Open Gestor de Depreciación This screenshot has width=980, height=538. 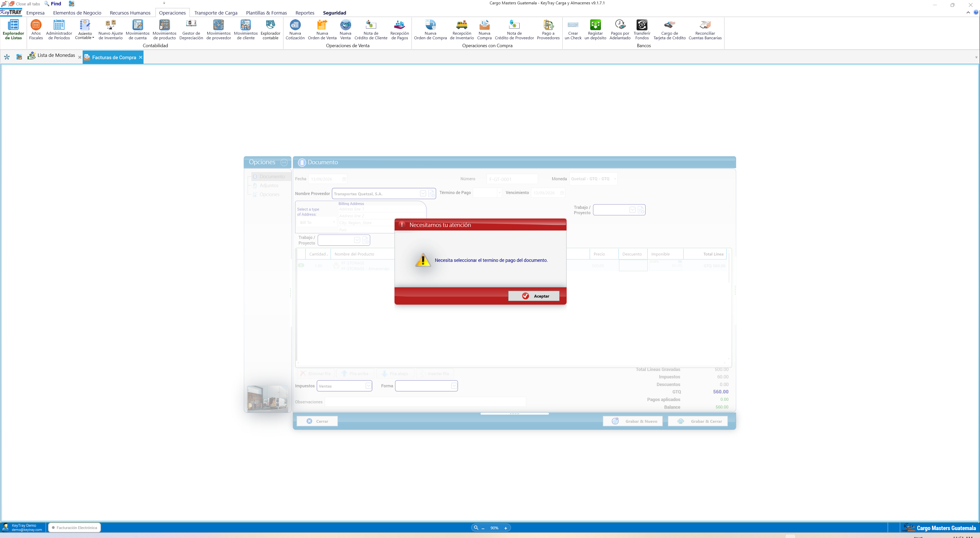click(191, 30)
